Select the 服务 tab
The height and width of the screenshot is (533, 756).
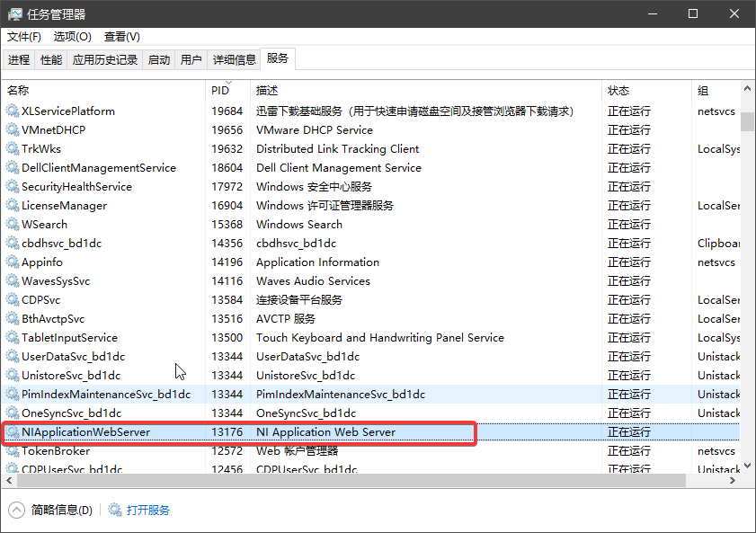(x=277, y=58)
